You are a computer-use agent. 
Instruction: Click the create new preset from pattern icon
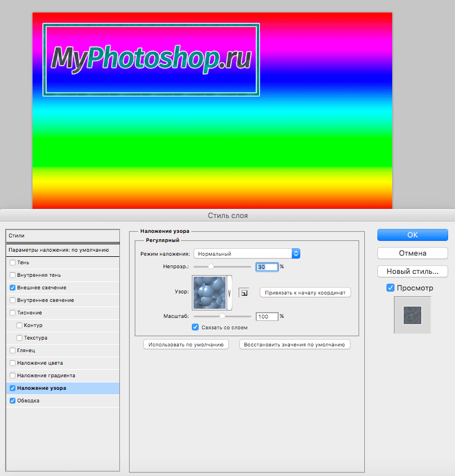[244, 293]
